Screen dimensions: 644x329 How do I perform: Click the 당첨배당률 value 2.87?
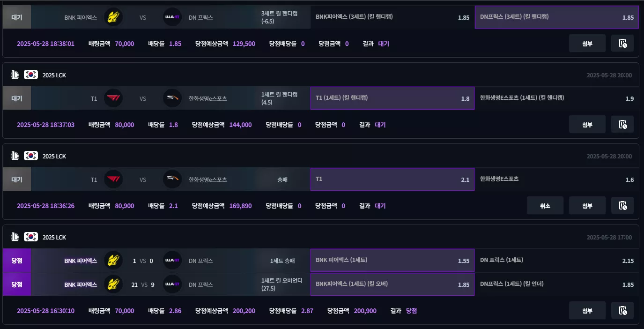point(307,311)
